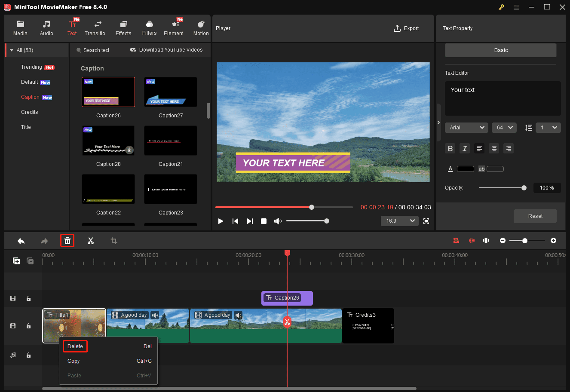Screen dimensions: 570x392
Task: Click the Reset button in Text Property
Action: (535, 216)
